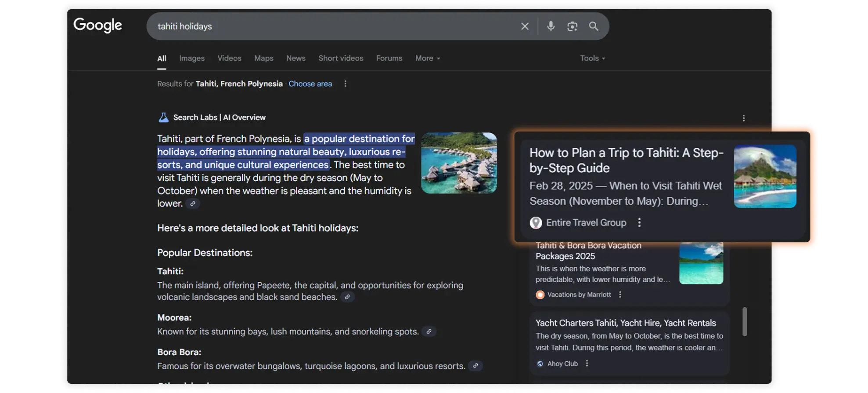Switch to the News tab
868x393 pixels.
(295, 58)
